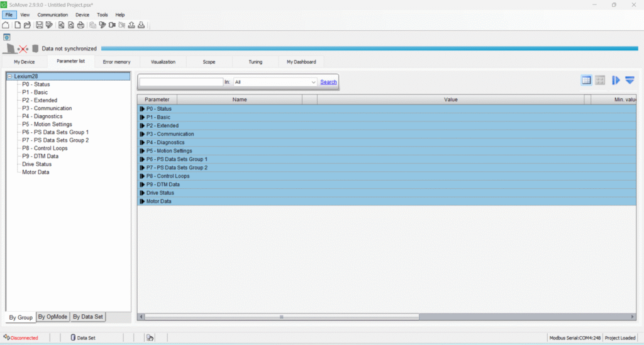
Task: Open a project using the folder icon
Action: coord(27,25)
